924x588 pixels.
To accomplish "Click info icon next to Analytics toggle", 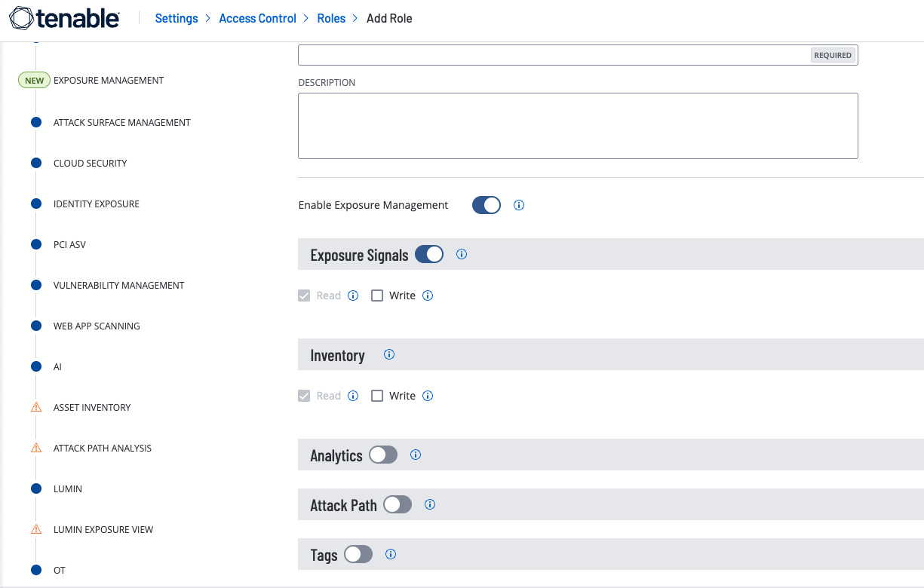I will (416, 455).
